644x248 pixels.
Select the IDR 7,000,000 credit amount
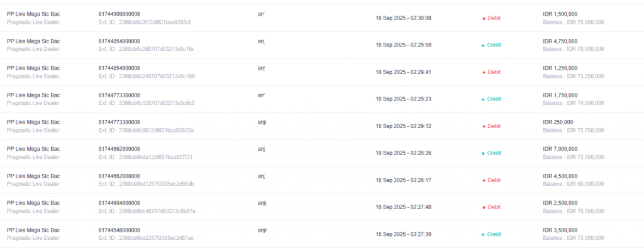point(560,149)
